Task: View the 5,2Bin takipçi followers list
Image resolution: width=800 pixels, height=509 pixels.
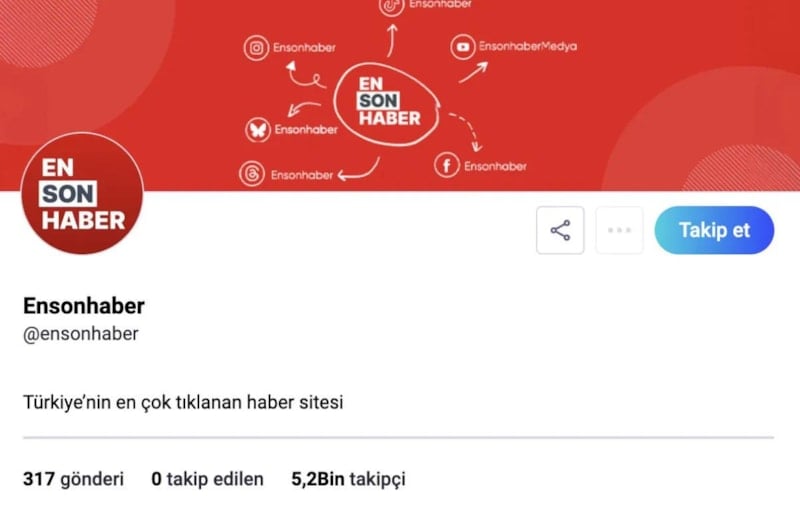Action: (348, 479)
